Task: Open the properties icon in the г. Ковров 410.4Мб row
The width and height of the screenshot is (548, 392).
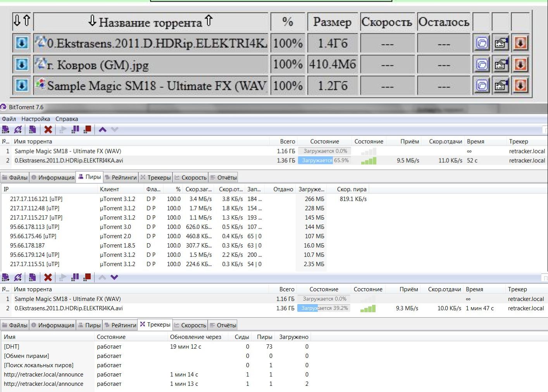Action: click(x=501, y=64)
